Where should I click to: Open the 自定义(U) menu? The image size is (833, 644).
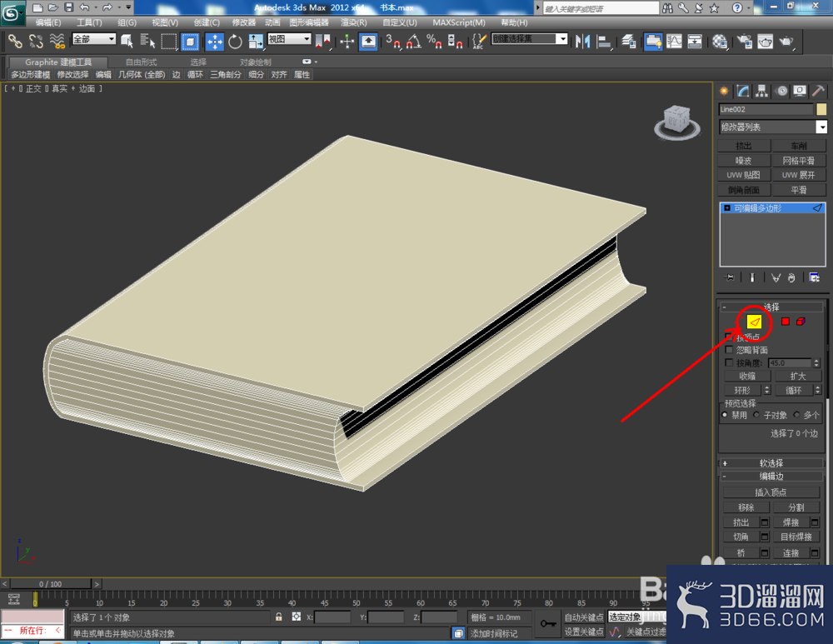tap(400, 22)
